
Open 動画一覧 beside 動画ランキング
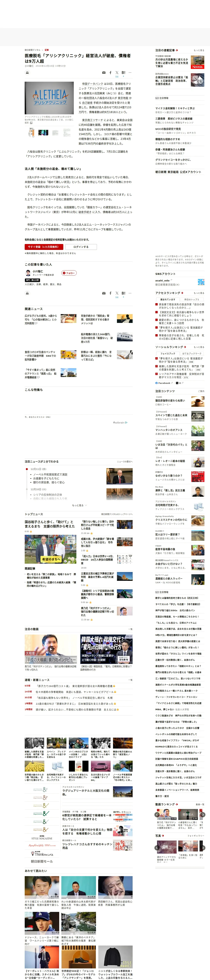(x=200, y=804)
